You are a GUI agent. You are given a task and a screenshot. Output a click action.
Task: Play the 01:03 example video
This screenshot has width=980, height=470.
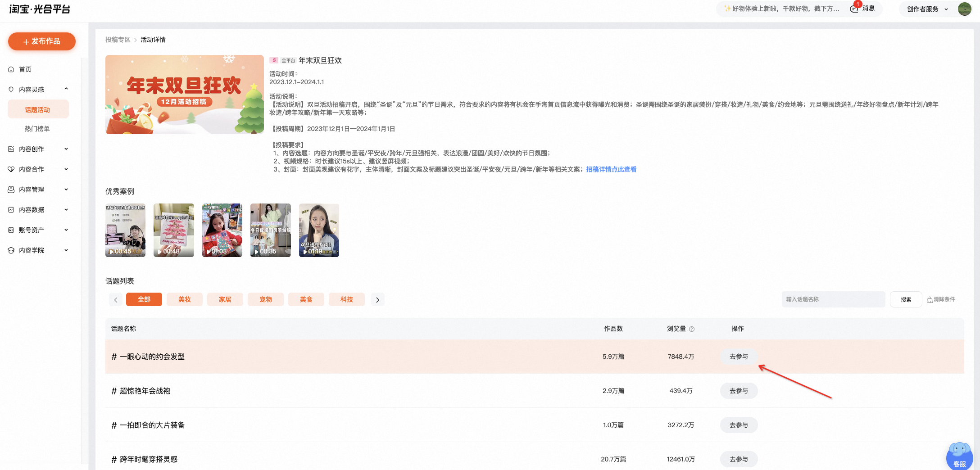[x=222, y=230]
